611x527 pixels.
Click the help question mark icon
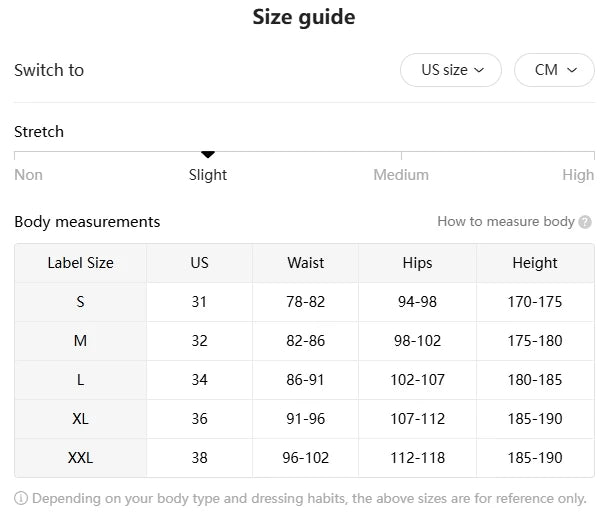coord(585,222)
